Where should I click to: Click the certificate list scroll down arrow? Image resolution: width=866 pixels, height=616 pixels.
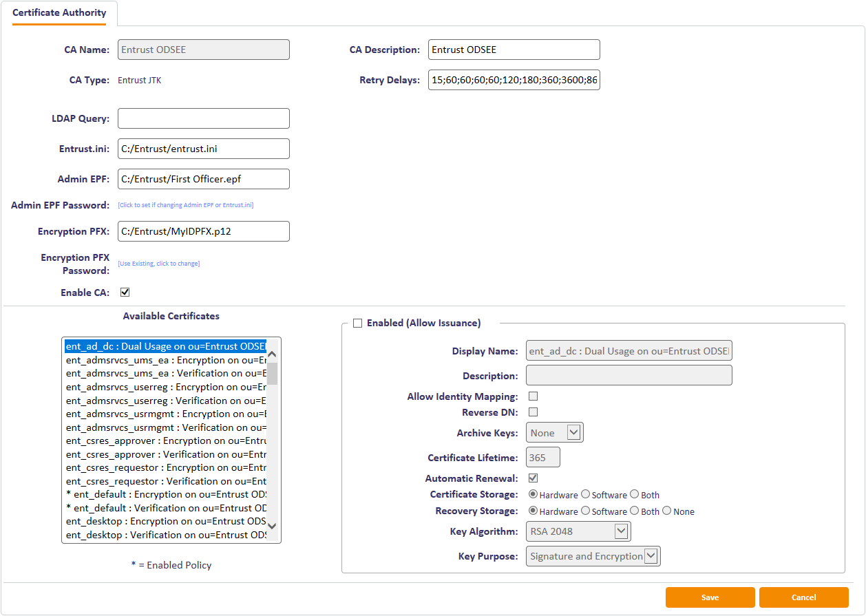click(x=272, y=526)
